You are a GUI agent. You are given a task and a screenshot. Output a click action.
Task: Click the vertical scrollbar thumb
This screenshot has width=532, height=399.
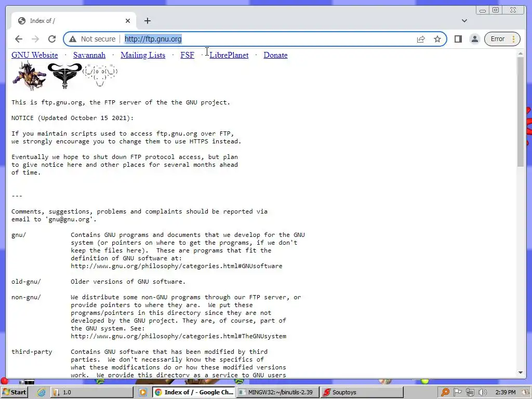pos(521,112)
